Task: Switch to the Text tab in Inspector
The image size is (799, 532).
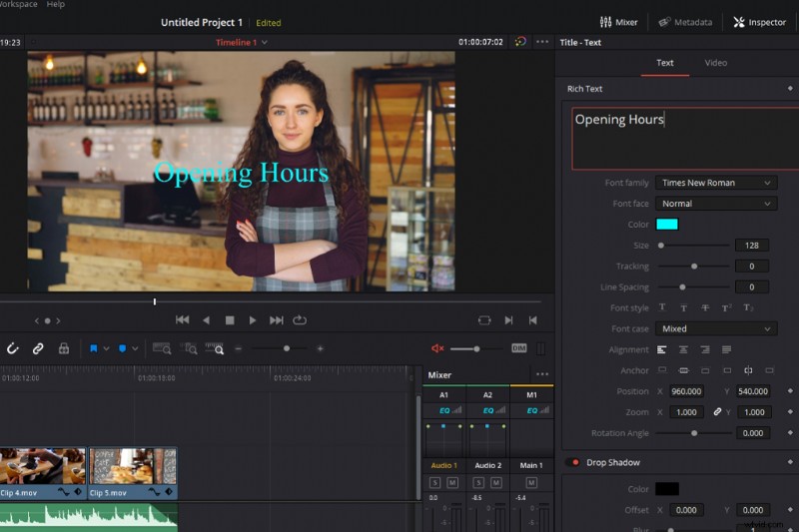Action: (x=664, y=63)
